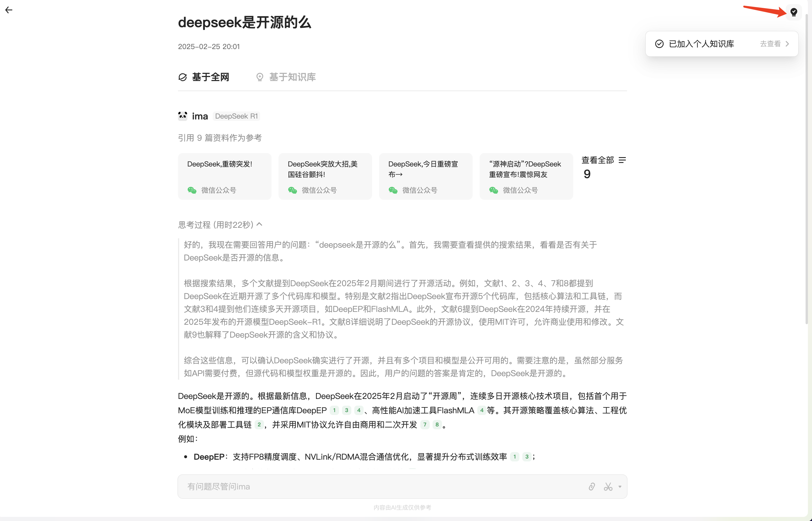Viewport: 812px width, 521px height.
Task: Click the list icon beside 查看全部
Action: (622, 160)
